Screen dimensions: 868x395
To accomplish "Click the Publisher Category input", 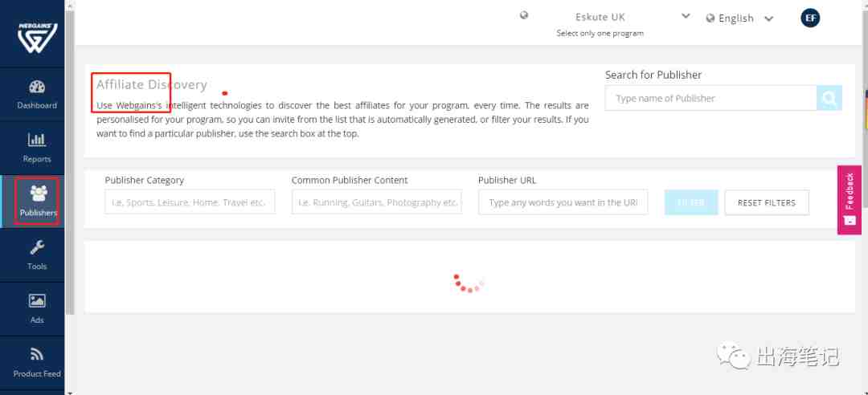I will 190,202.
